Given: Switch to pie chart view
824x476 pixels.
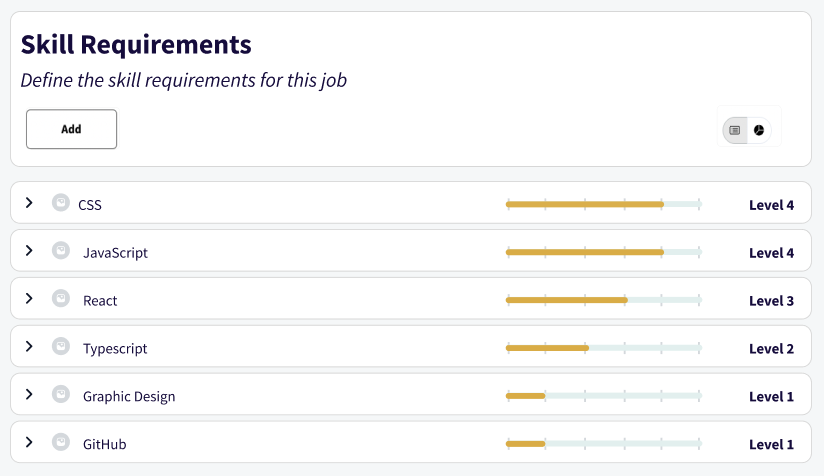Looking at the screenshot, I should (x=759, y=130).
